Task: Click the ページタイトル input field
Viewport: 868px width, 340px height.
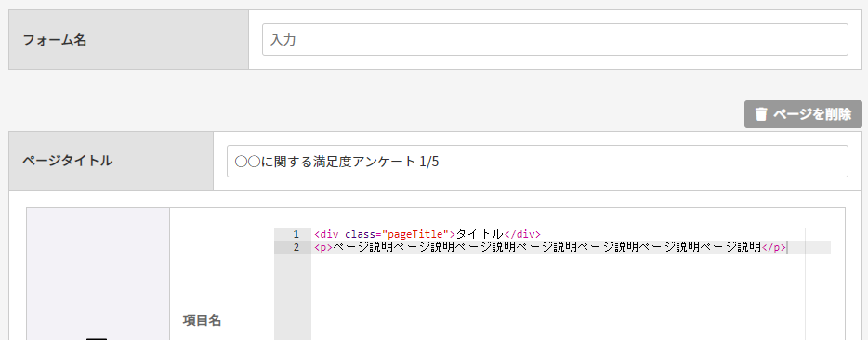Action: pyautogui.click(x=537, y=161)
